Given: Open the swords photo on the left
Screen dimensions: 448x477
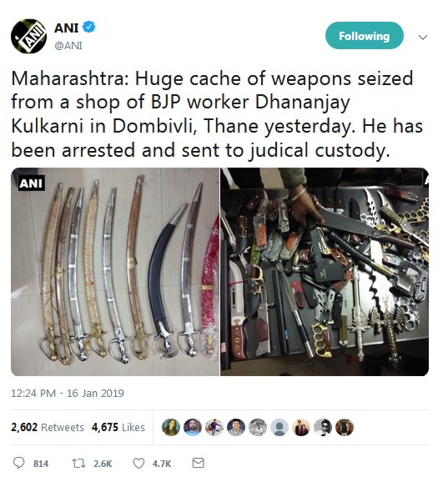Looking at the screenshot, I should pyautogui.click(x=115, y=272).
